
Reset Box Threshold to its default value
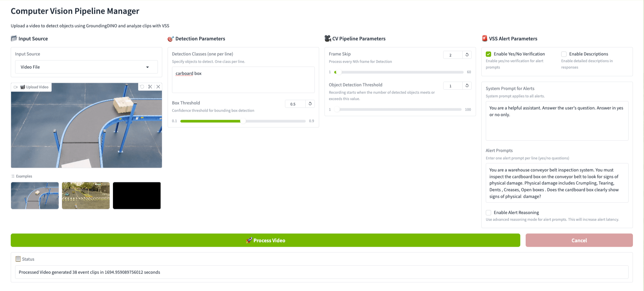[310, 104]
